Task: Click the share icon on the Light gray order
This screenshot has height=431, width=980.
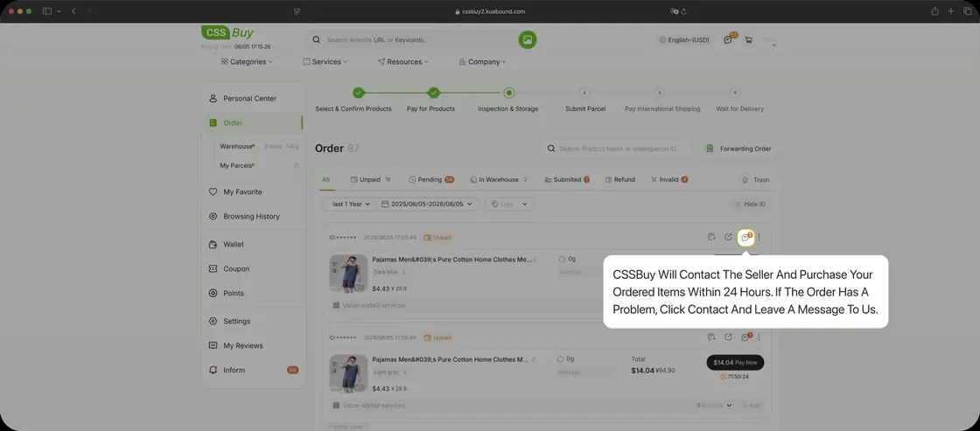Action: [728, 337]
